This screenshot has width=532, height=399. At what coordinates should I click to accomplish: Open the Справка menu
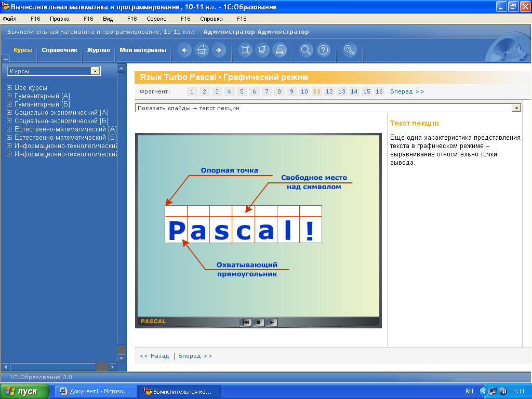pos(211,19)
